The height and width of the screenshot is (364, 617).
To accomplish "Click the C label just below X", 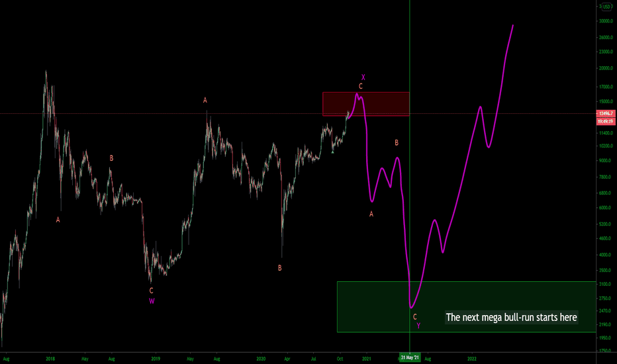I will click(360, 87).
